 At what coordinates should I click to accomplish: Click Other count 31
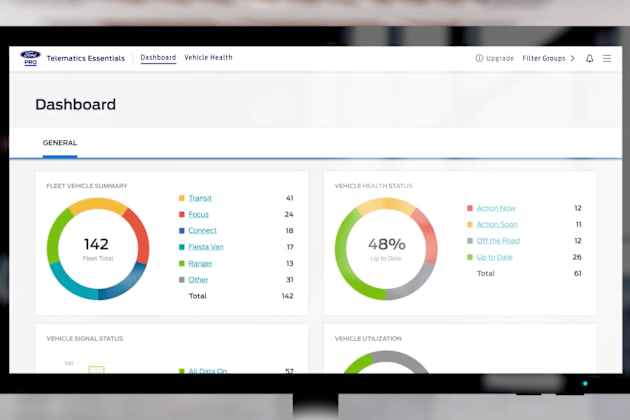[289, 279]
